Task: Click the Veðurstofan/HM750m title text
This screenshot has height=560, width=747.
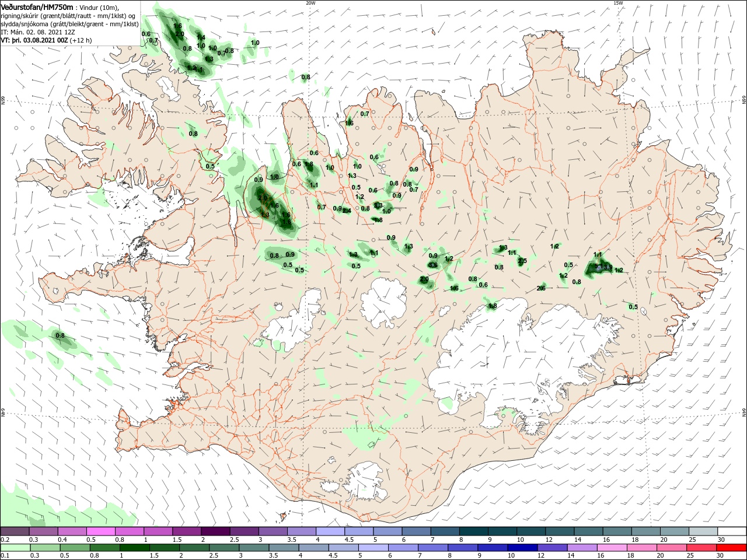Action: pyautogui.click(x=37, y=6)
